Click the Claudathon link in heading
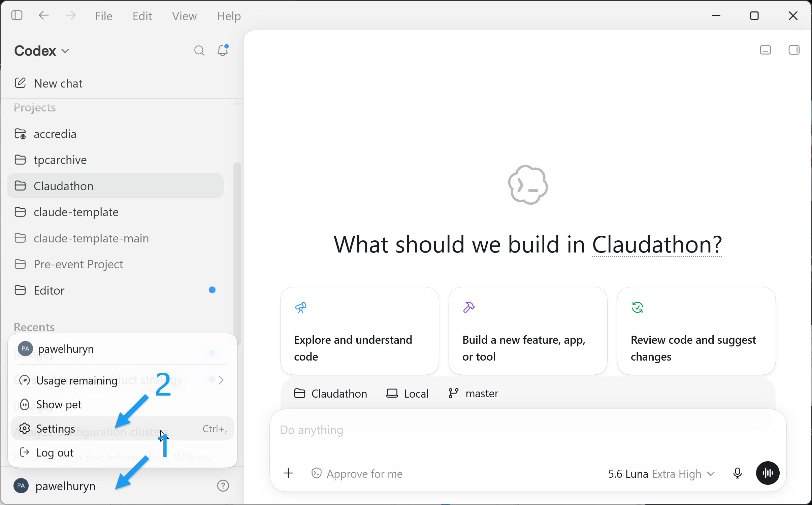812x505 pixels. click(657, 244)
